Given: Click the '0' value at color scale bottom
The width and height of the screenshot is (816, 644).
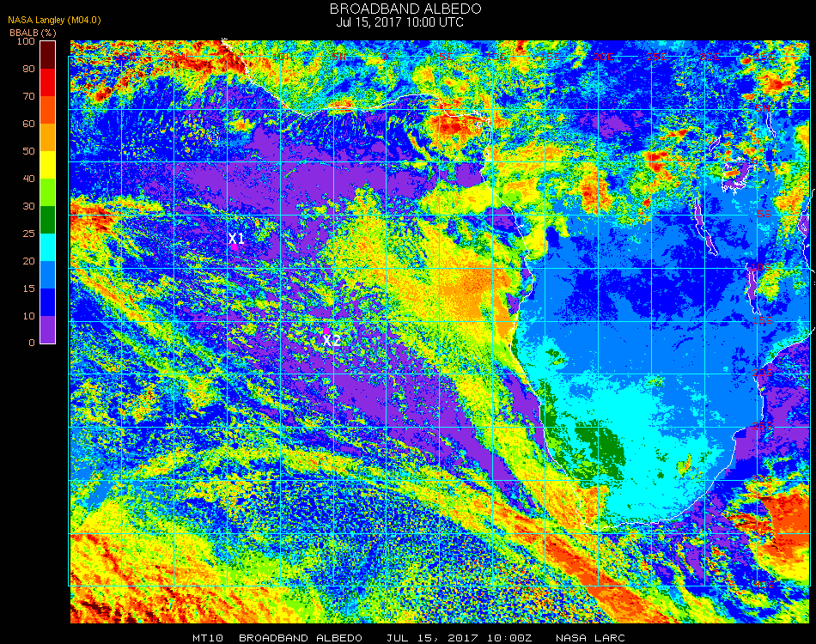Looking at the screenshot, I should click(x=32, y=343).
